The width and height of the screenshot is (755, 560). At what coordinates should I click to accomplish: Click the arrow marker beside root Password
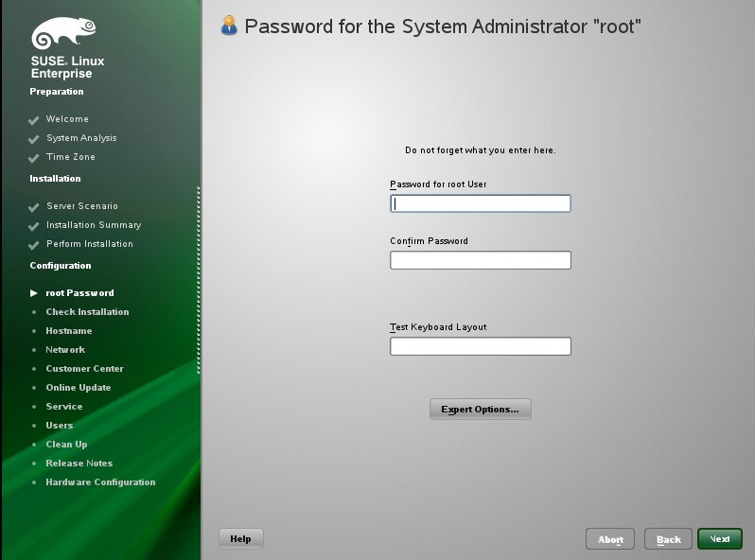coord(34,292)
